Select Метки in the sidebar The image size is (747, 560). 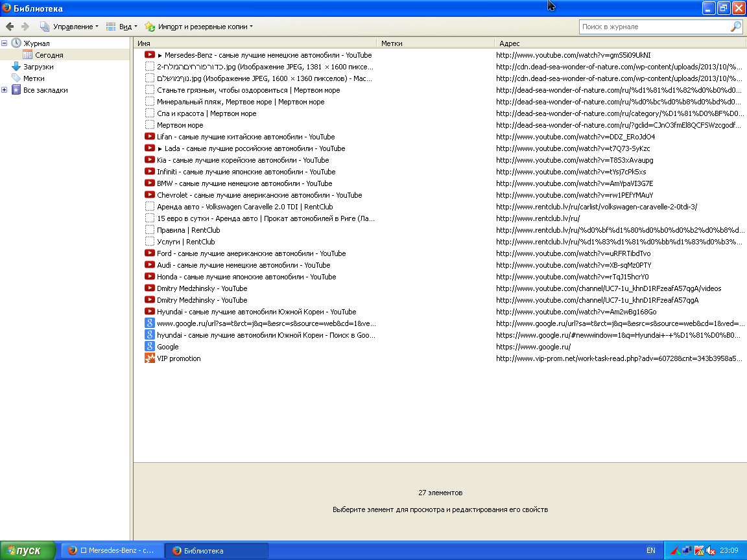tap(34, 78)
